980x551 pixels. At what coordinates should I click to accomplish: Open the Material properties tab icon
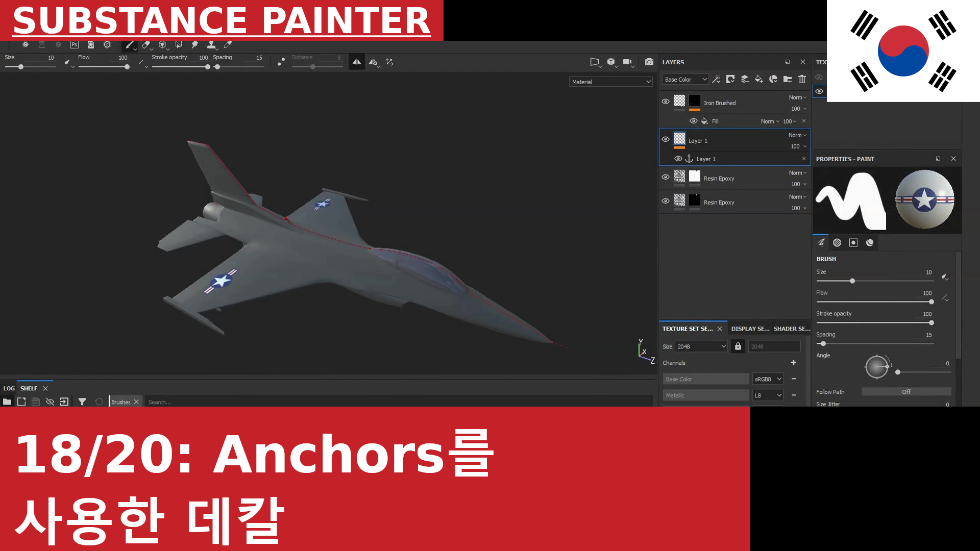click(x=870, y=242)
